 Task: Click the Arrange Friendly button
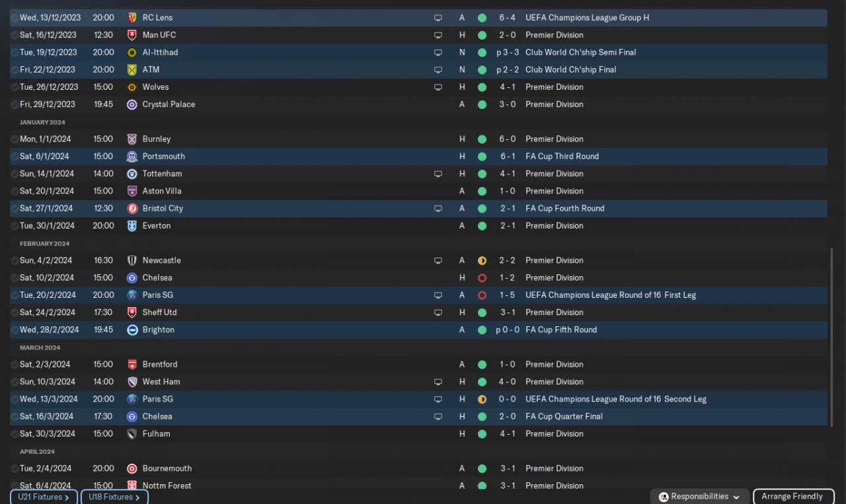(792, 497)
